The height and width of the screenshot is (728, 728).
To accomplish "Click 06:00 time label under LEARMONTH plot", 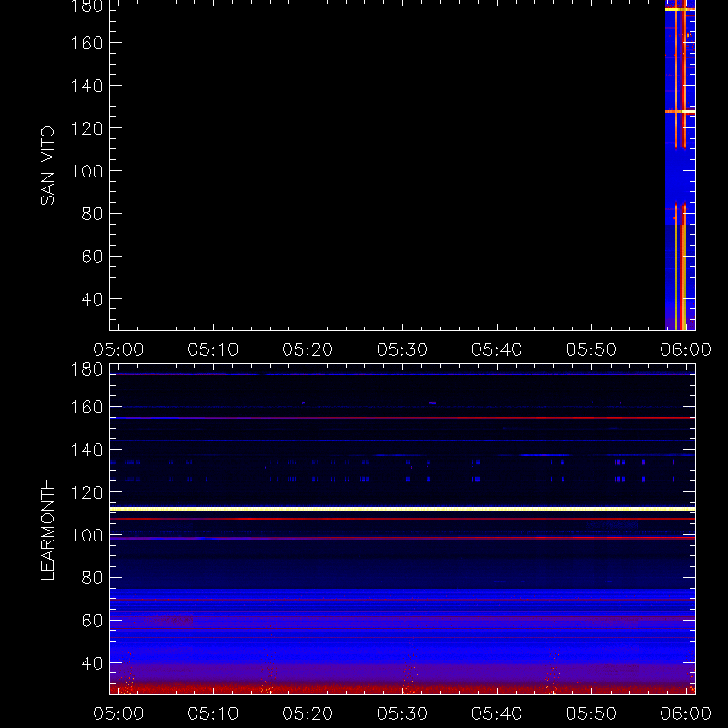I will click(x=686, y=713).
